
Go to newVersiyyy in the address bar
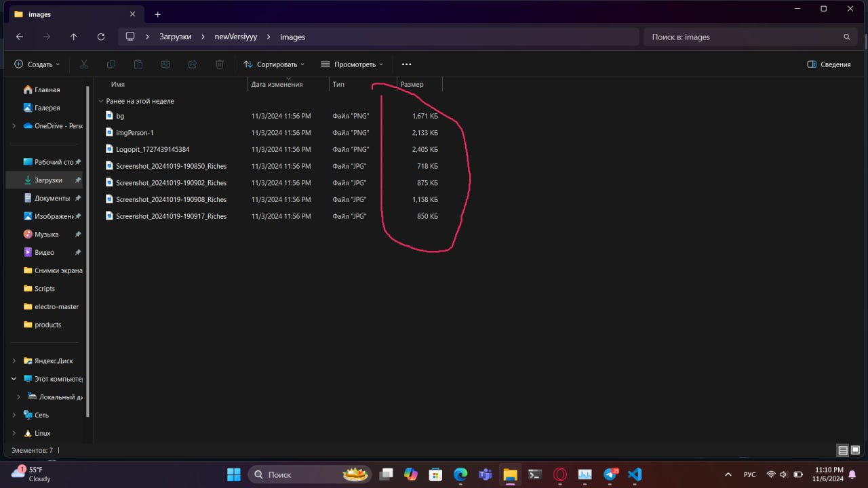[236, 37]
